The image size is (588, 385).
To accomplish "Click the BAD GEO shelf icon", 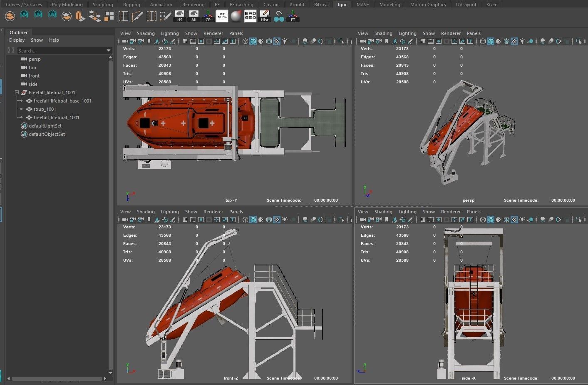I will coord(250,16).
